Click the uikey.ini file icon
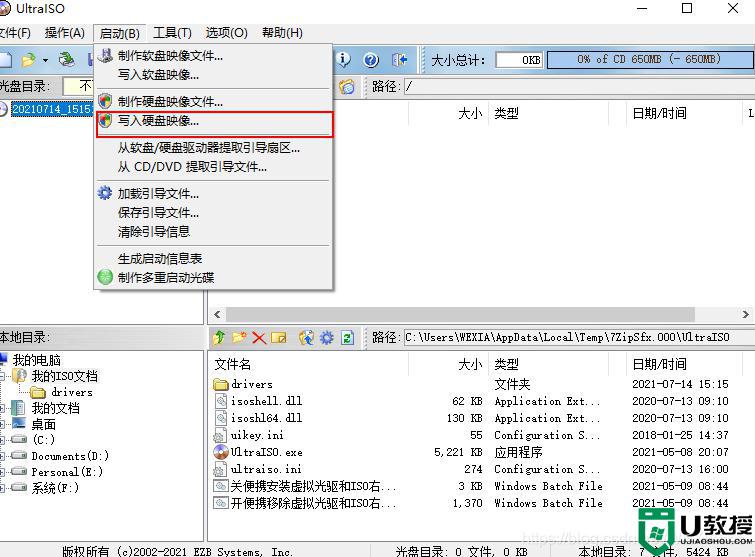The image size is (755, 557). (x=220, y=435)
